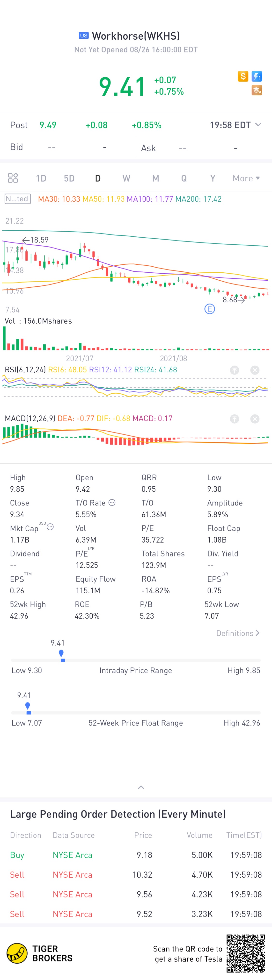
Task: Tap the Tesla share QR code
Action: pyautogui.click(x=246, y=953)
